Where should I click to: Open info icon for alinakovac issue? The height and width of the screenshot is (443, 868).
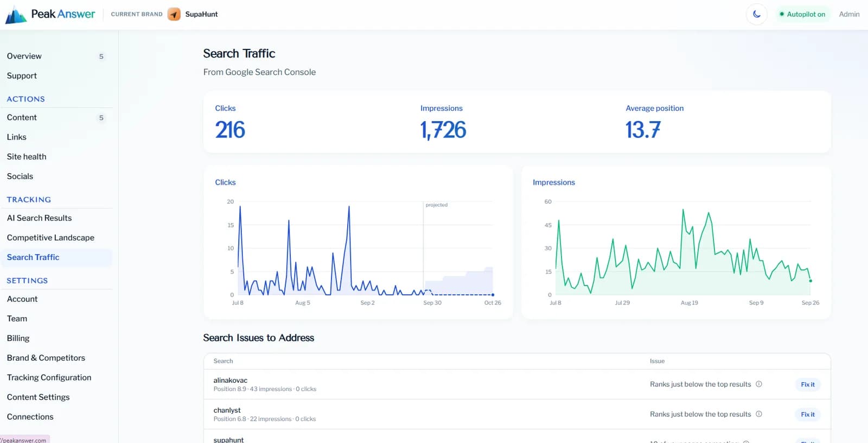click(x=759, y=384)
